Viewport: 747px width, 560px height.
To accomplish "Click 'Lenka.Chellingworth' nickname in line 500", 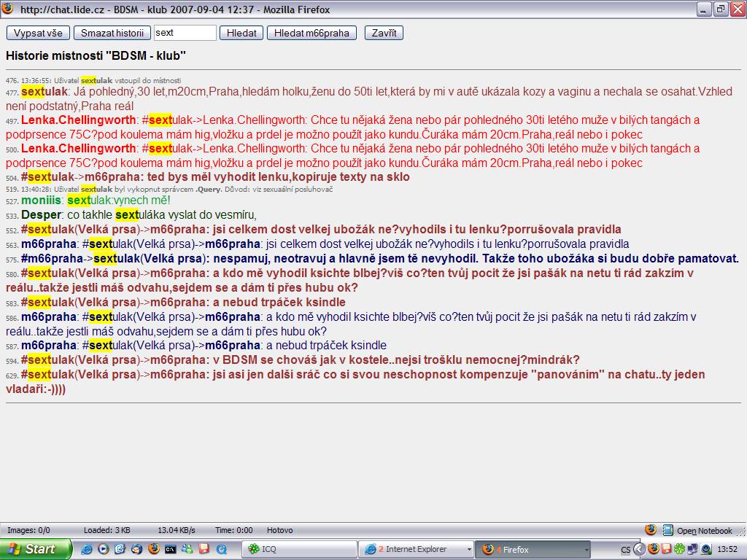I will tap(79, 149).
